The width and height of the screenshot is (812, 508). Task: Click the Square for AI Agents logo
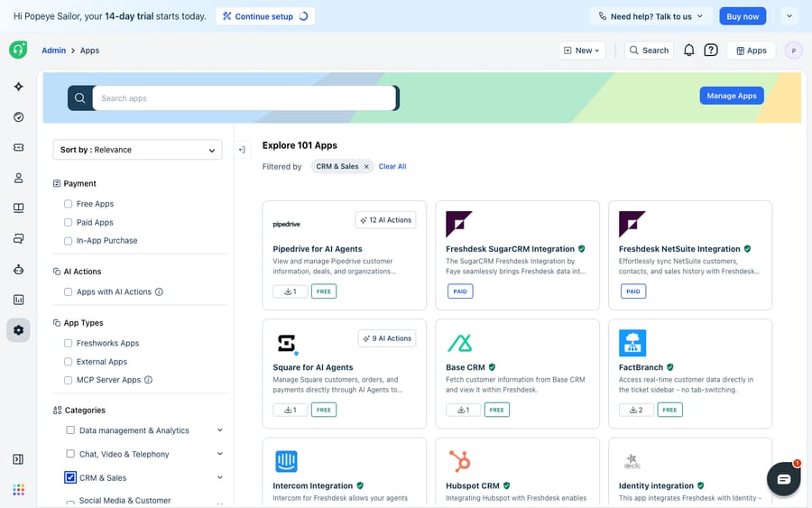286,343
